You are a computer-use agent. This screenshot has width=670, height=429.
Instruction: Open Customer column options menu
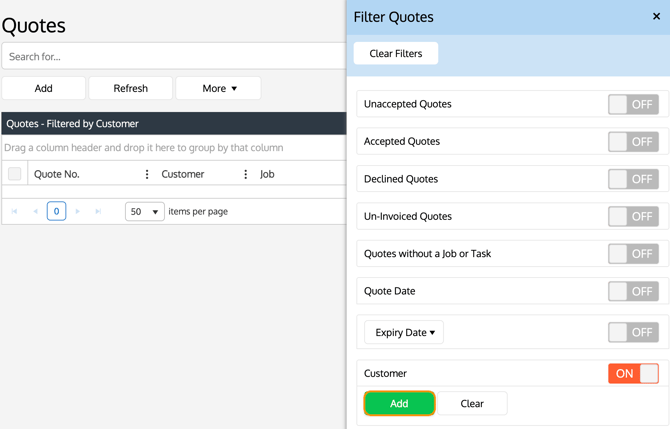pos(245,174)
